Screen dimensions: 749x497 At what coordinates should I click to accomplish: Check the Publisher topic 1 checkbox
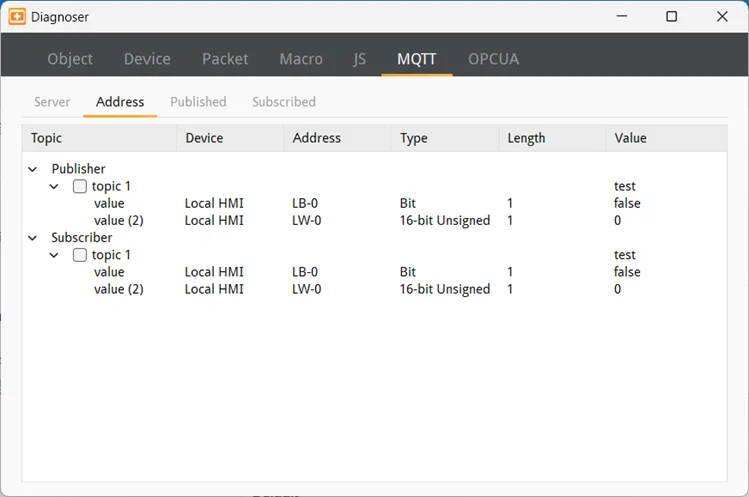[80, 186]
